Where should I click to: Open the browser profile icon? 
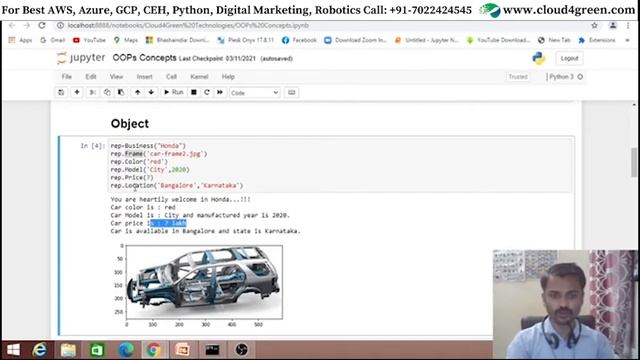613,25
